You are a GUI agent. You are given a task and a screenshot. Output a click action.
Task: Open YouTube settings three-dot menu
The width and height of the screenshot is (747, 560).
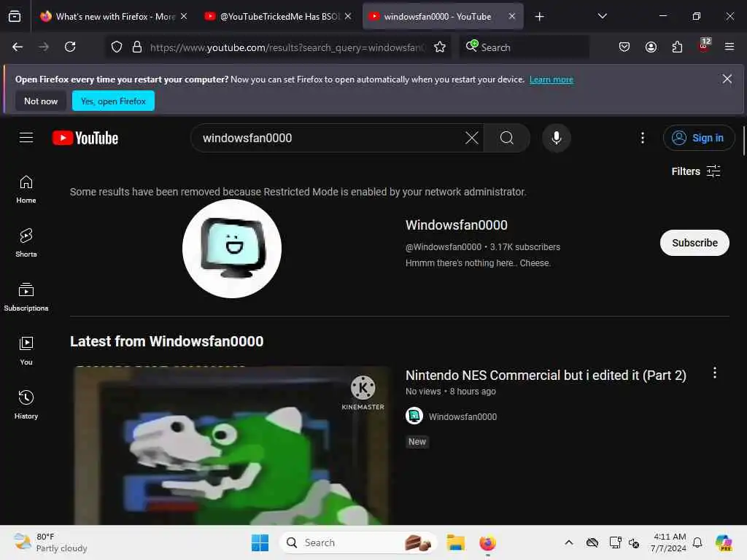642,138
